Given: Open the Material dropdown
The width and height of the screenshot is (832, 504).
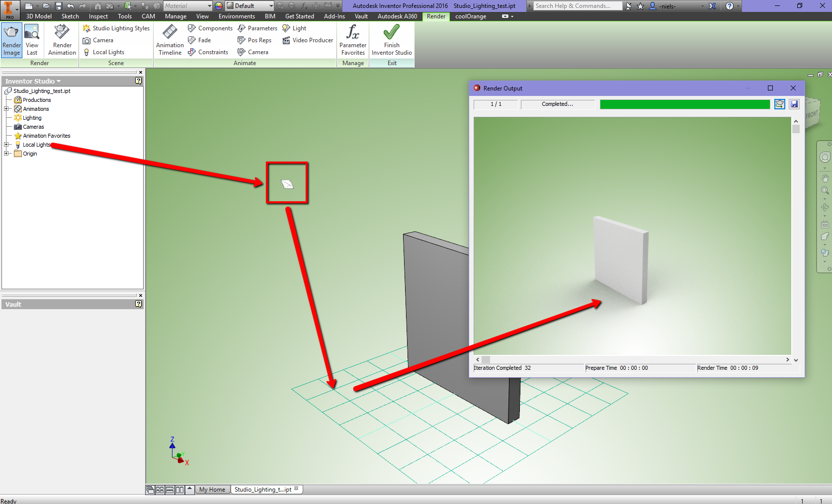Looking at the screenshot, I should click(x=188, y=6).
